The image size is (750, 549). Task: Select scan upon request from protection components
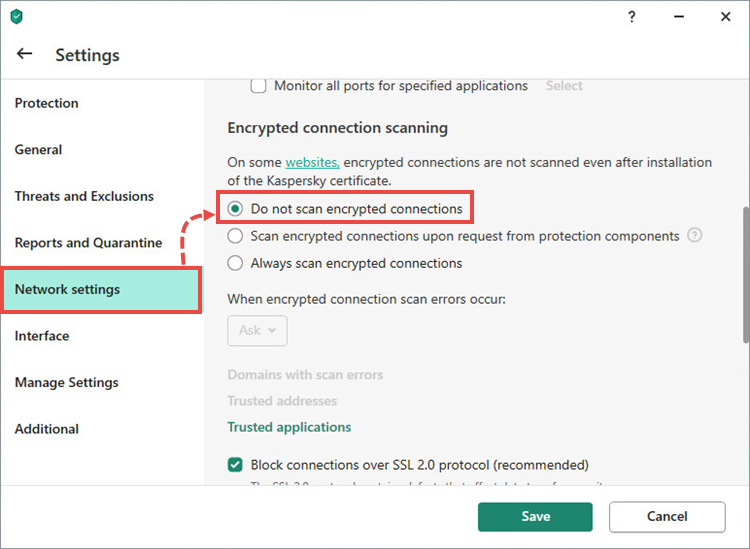coord(235,236)
